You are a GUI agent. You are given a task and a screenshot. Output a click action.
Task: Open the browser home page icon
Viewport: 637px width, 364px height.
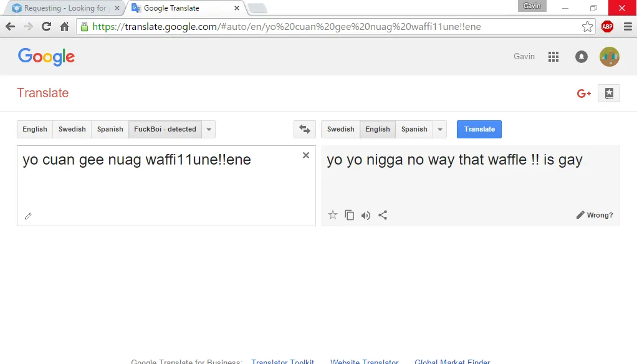pos(64,27)
